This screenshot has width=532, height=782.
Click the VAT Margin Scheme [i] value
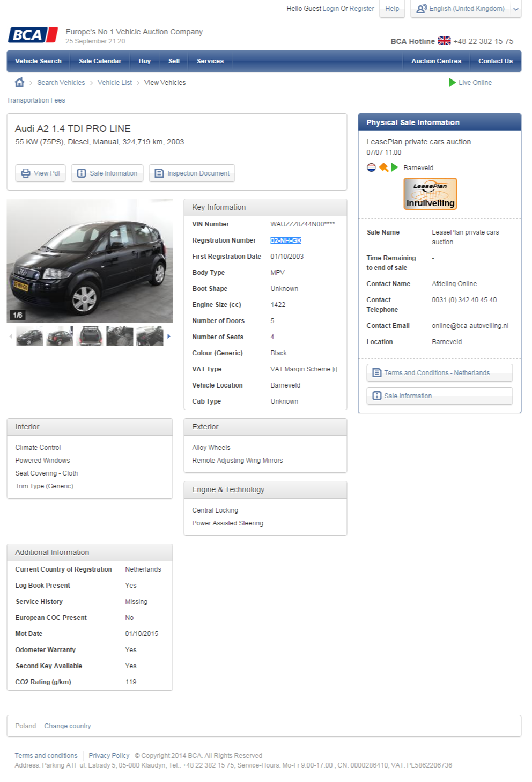(304, 369)
